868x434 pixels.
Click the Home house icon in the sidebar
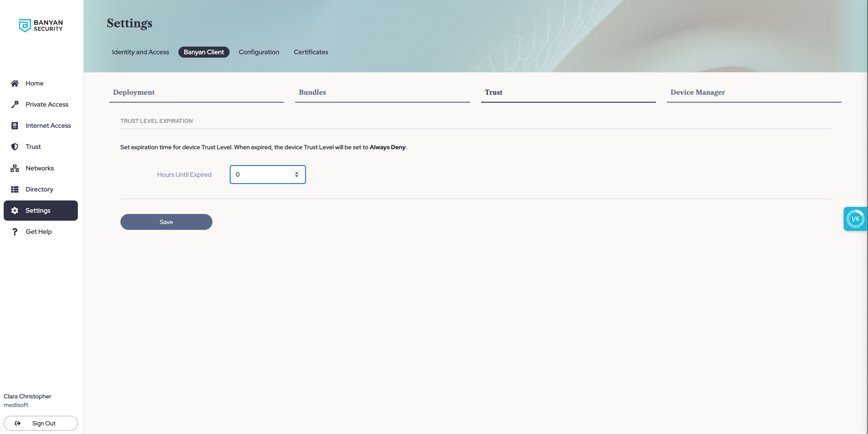pyautogui.click(x=14, y=83)
